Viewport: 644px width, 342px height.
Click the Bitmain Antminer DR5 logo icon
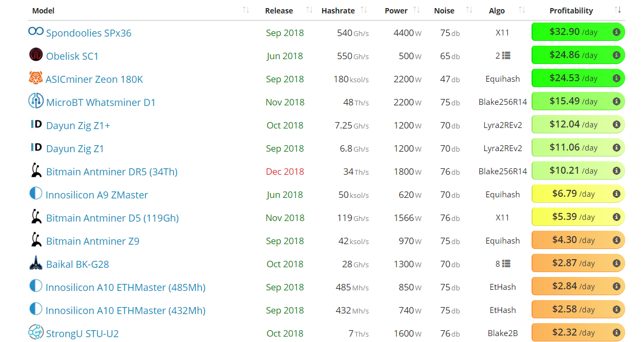tap(36, 170)
